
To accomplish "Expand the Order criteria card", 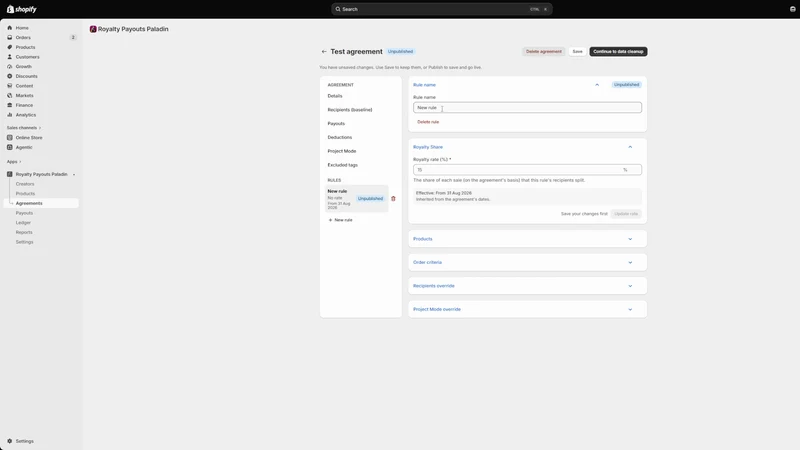I will click(527, 262).
